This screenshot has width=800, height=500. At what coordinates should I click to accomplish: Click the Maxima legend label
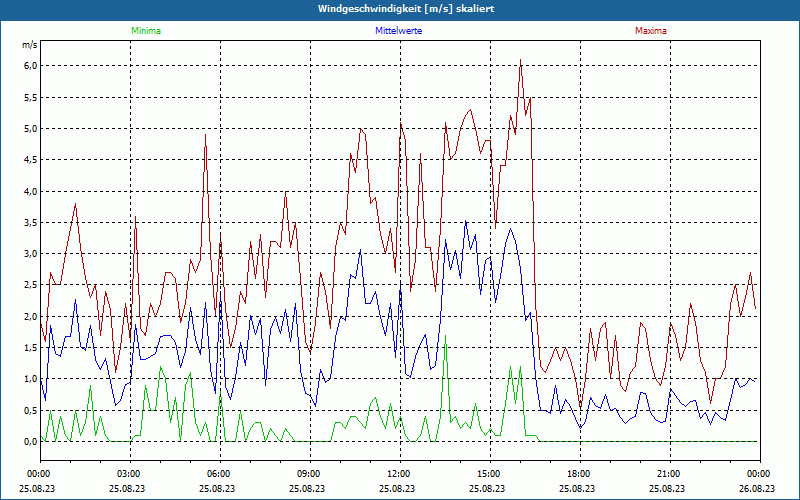tap(651, 31)
